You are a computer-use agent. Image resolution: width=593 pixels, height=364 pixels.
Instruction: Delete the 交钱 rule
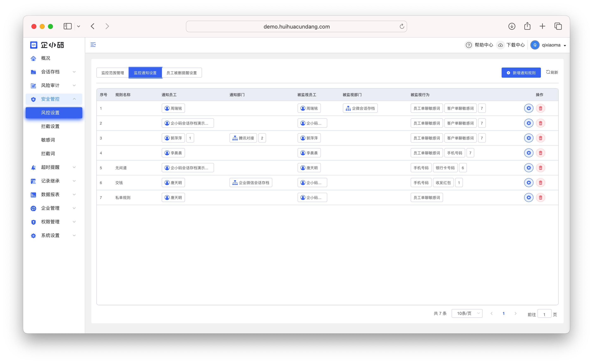540,183
